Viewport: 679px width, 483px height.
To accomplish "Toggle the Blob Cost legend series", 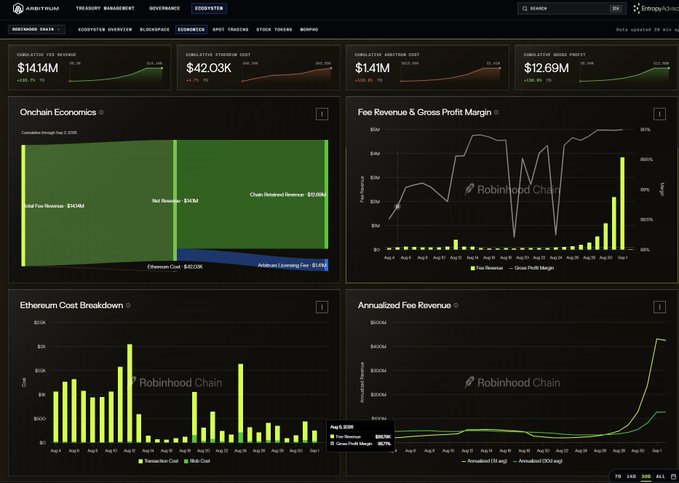I will click(197, 461).
